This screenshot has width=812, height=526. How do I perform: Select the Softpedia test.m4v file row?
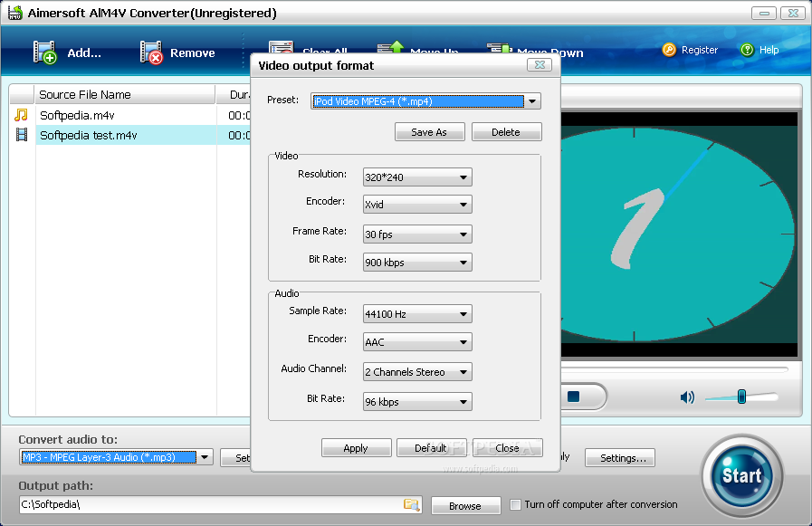(129, 135)
